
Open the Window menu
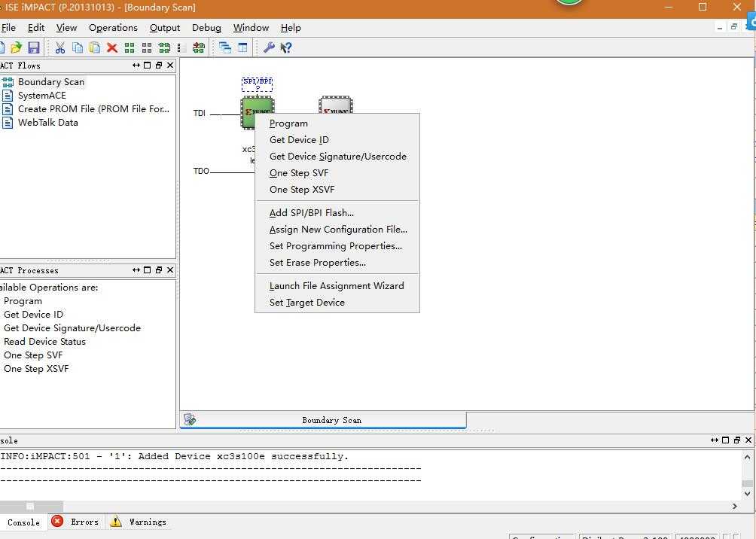pos(251,28)
